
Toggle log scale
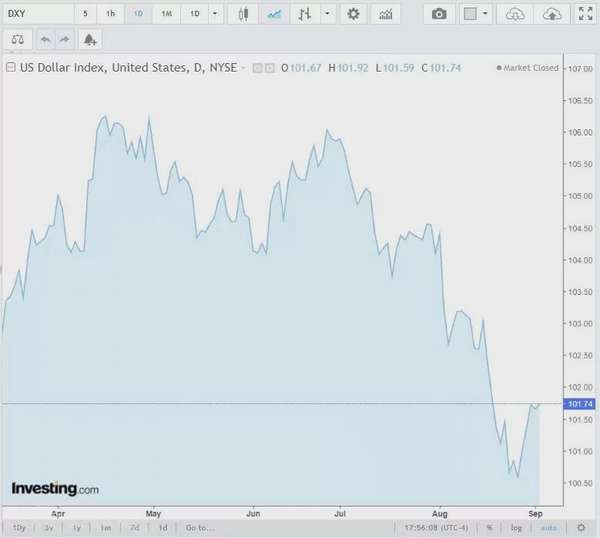tap(516, 528)
